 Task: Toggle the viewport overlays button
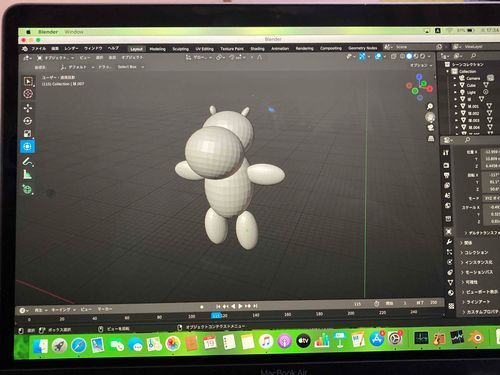tap(378, 56)
